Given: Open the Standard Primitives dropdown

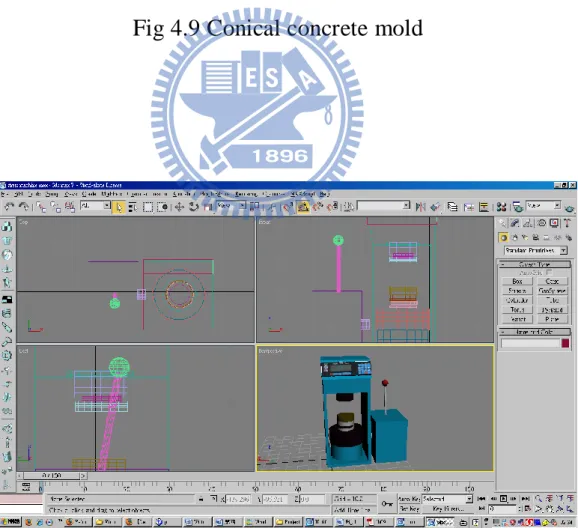Looking at the screenshot, I should coord(535,250).
